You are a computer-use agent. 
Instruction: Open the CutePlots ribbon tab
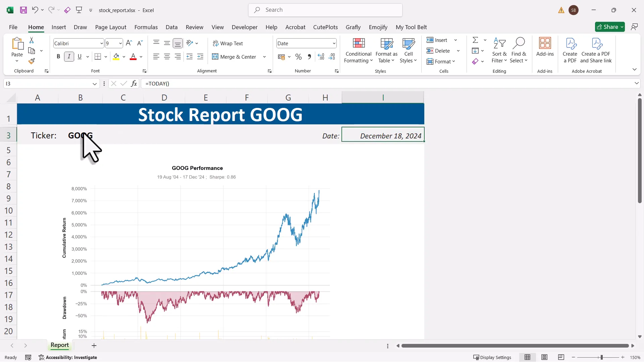(325, 27)
